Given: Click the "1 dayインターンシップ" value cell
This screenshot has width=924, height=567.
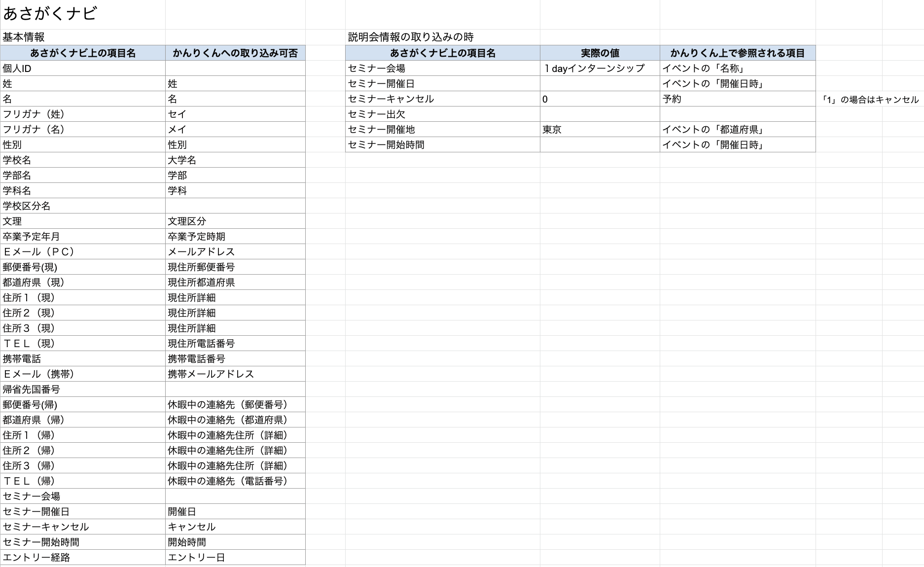Looking at the screenshot, I should tap(594, 69).
